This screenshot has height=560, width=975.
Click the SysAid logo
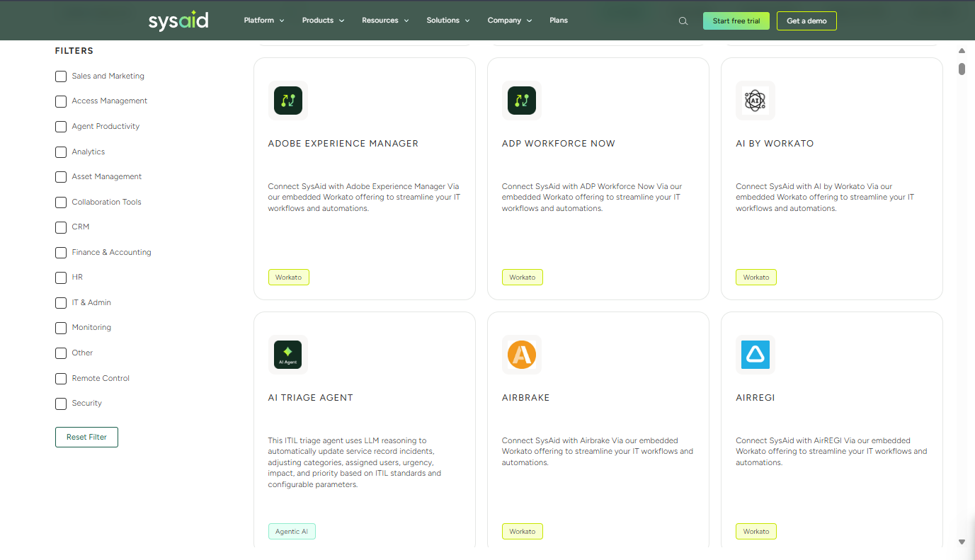pos(178,21)
